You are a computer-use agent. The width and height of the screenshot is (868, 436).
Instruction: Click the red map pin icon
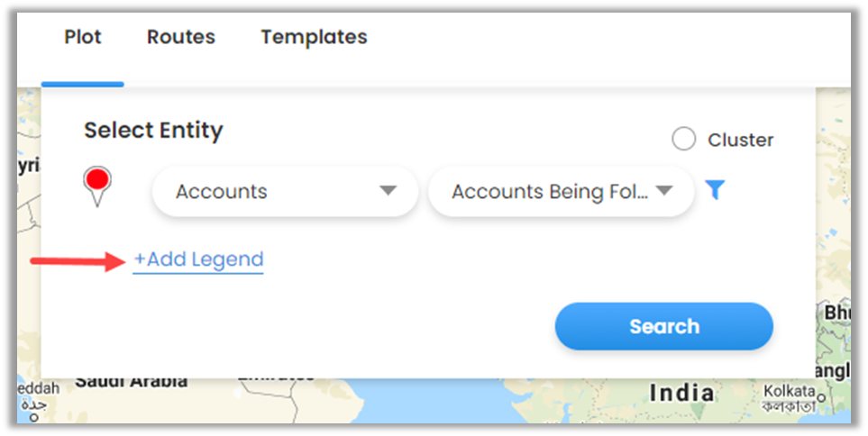97,184
